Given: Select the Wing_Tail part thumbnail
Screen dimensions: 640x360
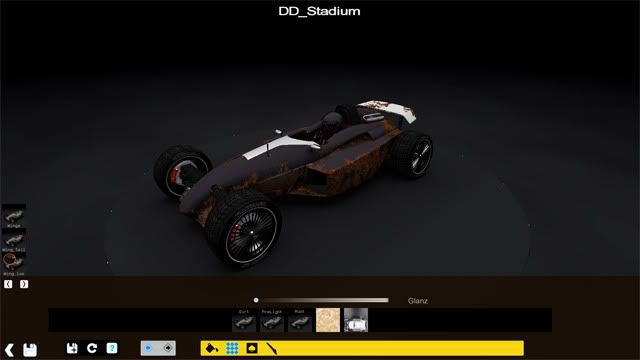Looking at the screenshot, I should click(x=14, y=240).
